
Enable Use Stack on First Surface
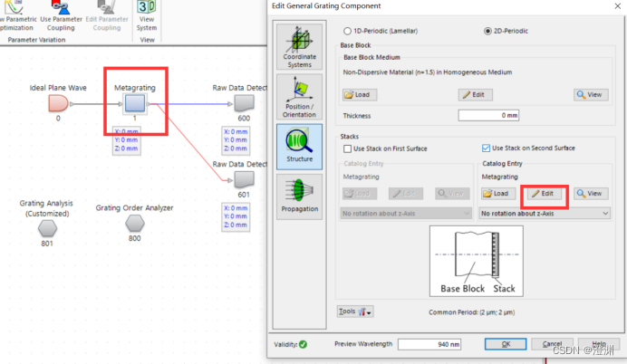[385, 148]
